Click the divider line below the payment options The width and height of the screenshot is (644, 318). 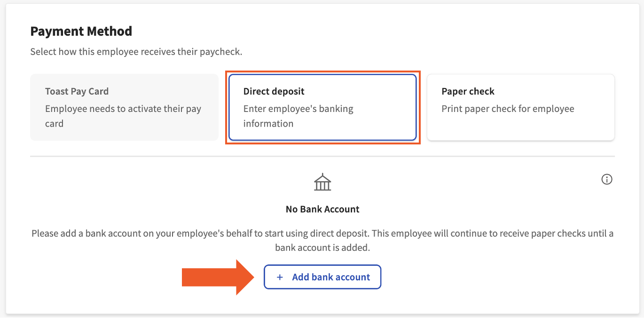(x=322, y=155)
